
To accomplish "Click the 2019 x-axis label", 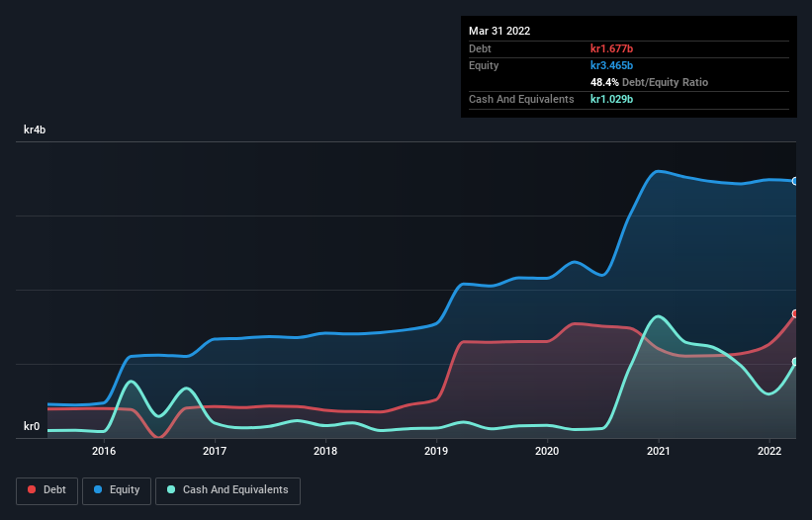I will (436, 451).
